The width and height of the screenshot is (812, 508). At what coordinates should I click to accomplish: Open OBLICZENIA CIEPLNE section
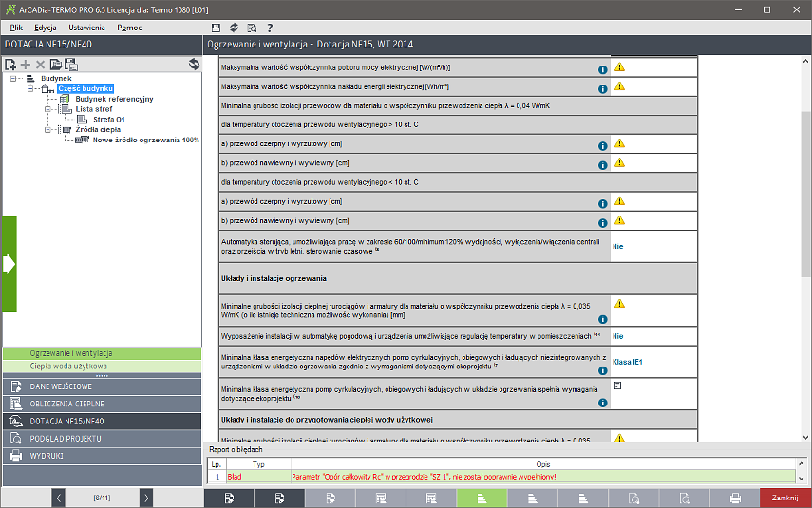point(102,404)
